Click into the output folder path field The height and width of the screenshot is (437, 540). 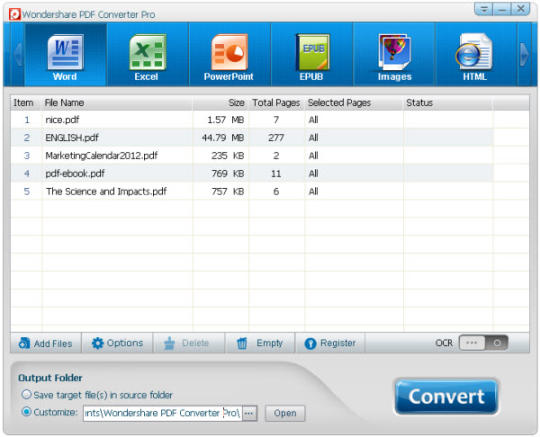pos(163,413)
